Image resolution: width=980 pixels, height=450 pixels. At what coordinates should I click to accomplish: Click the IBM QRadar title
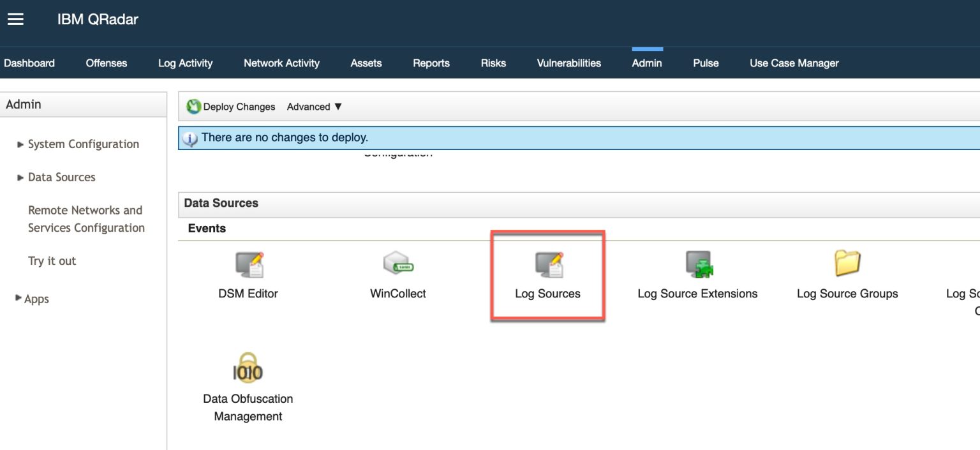click(96, 19)
